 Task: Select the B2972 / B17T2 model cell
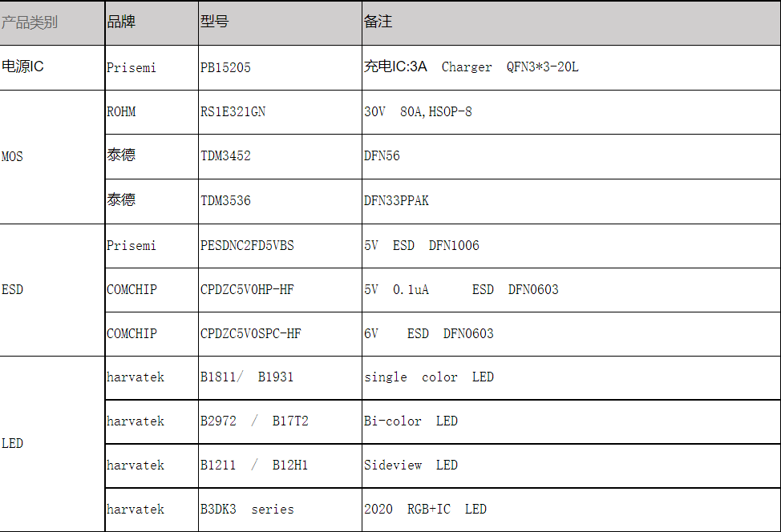point(281,421)
